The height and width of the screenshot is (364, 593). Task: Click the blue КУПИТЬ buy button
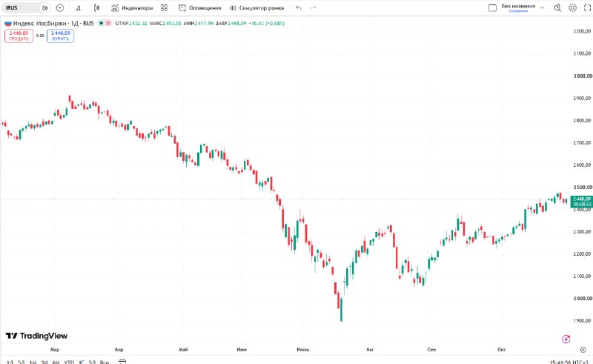click(61, 36)
